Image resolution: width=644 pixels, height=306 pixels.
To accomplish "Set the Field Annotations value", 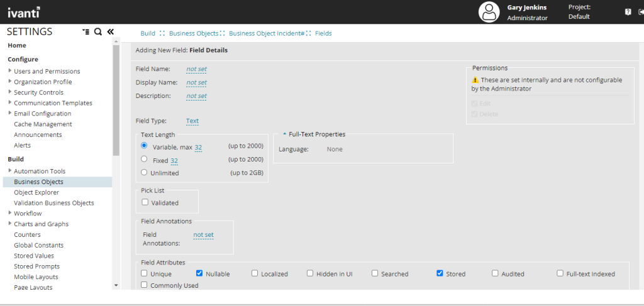I will click(203, 235).
